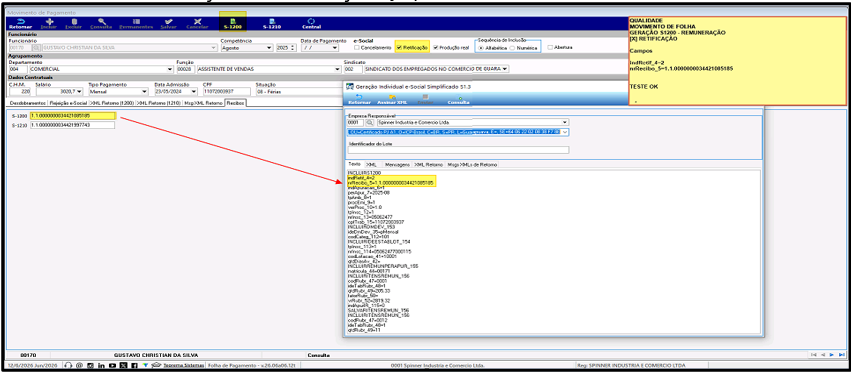Click Assinar XML icon
The image size is (851, 372).
click(x=392, y=99)
